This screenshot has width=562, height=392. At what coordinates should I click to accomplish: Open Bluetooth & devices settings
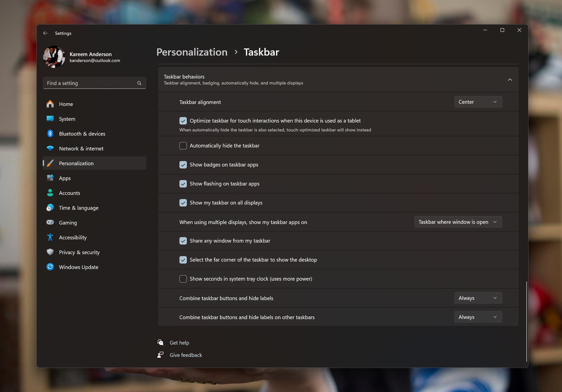[x=94, y=134]
